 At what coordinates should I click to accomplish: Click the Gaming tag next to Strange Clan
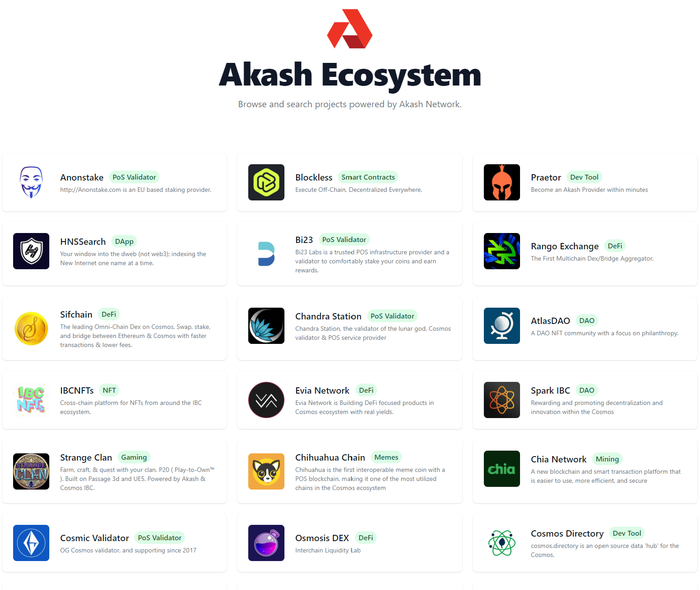click(x=134, y=457)
